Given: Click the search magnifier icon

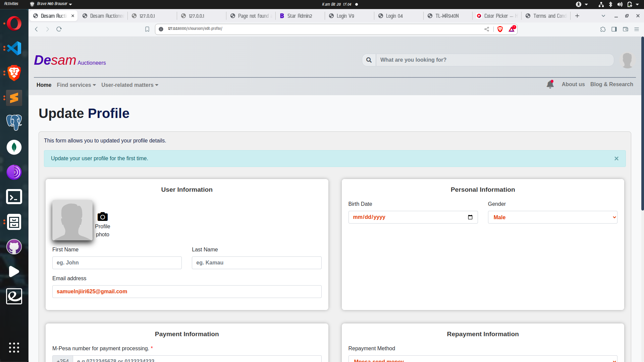Looking at the screenshot, I should tap(369, 60).
